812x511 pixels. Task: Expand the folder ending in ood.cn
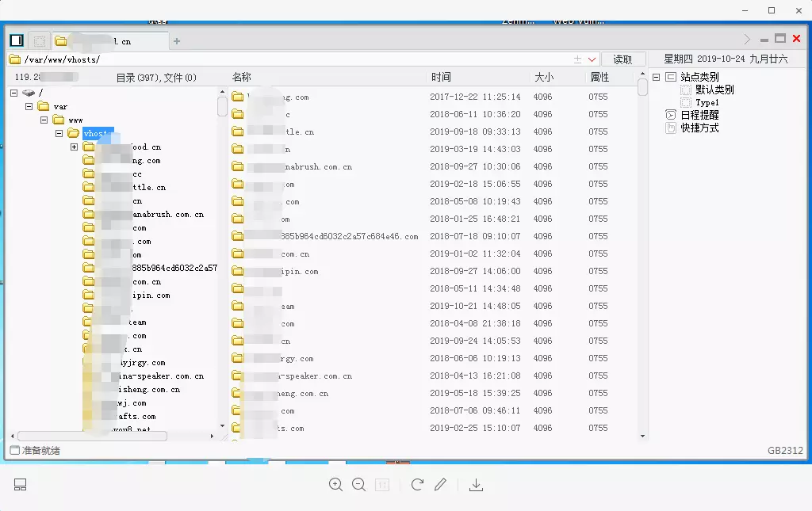(x=74, y=147)
